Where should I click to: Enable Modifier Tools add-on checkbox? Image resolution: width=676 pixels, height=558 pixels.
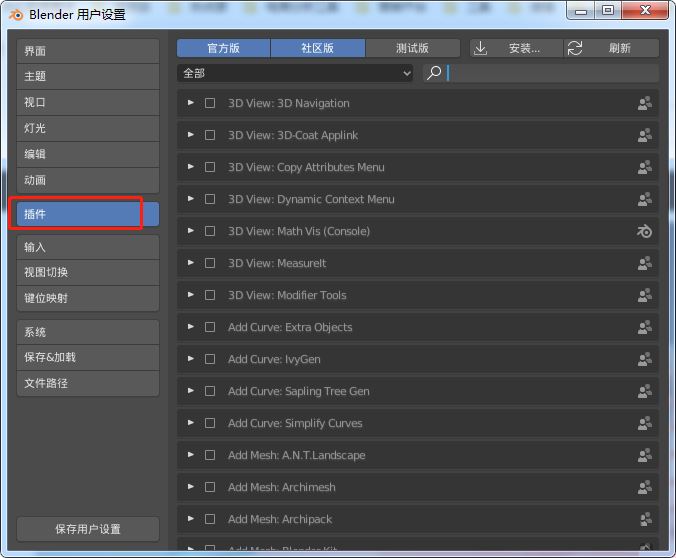click(210, 295)
